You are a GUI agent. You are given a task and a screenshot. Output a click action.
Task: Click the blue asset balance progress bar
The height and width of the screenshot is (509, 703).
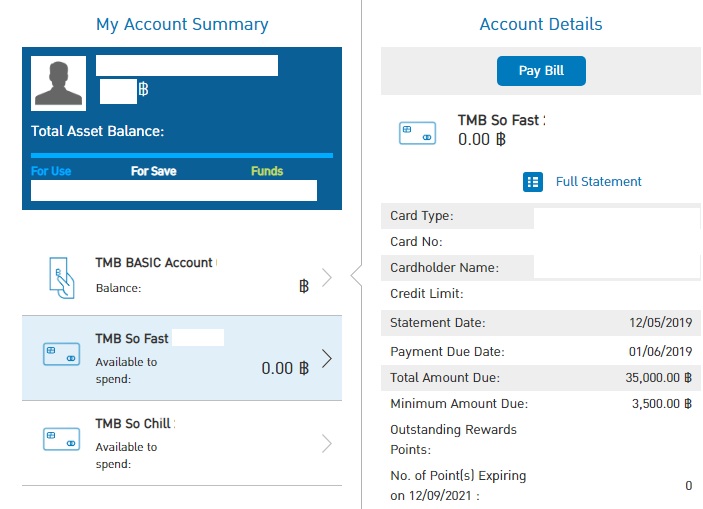(x=181, y=155)
